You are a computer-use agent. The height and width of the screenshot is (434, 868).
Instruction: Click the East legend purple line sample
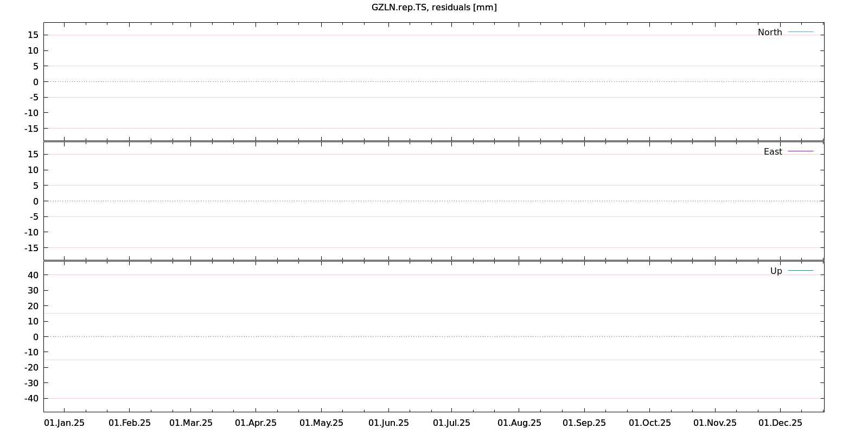click(800, 152)
